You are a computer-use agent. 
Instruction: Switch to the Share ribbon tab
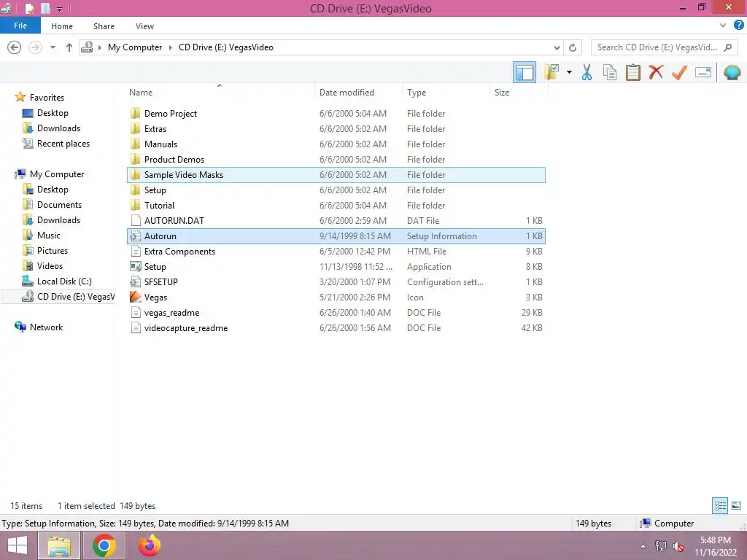(x=104, y=26)
